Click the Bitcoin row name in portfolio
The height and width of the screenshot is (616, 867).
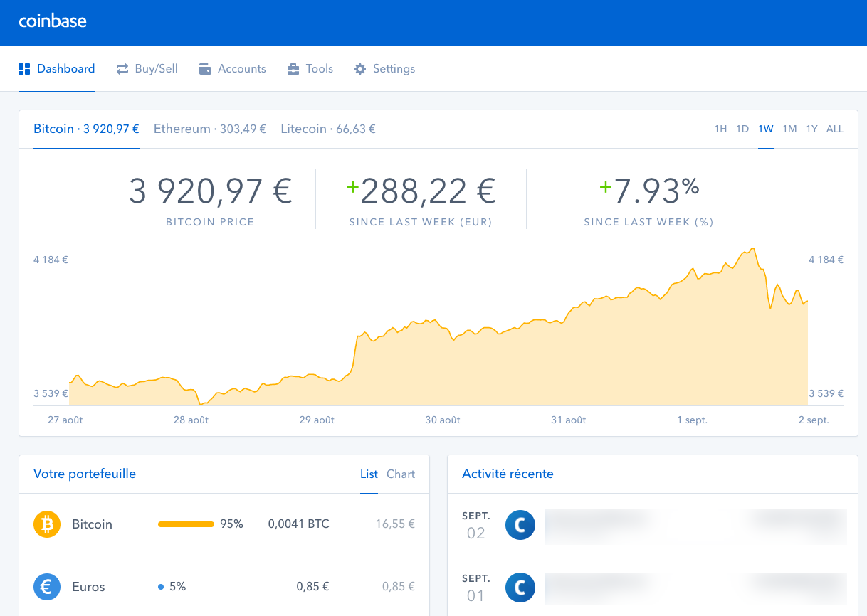(92, 524)
